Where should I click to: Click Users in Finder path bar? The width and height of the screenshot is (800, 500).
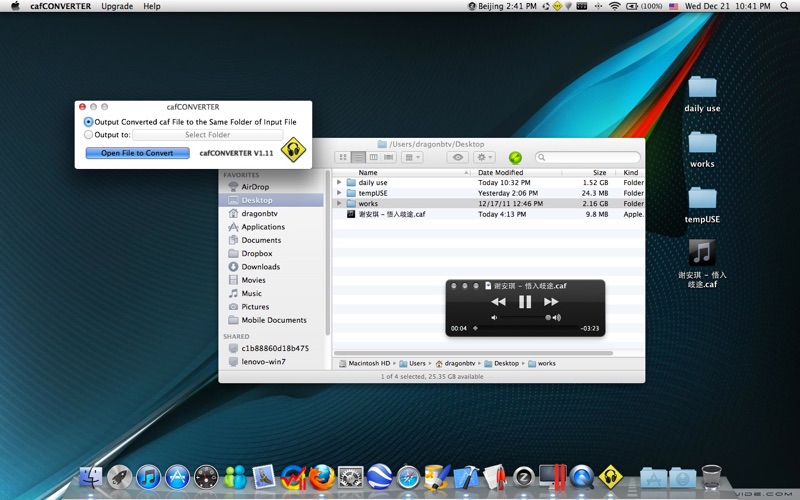tap(412, 363)
